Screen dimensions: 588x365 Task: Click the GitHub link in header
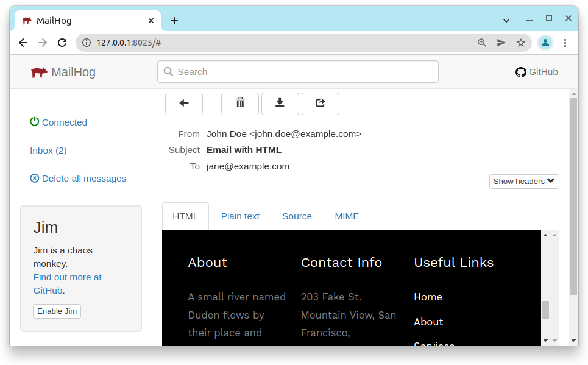point(536,72)
